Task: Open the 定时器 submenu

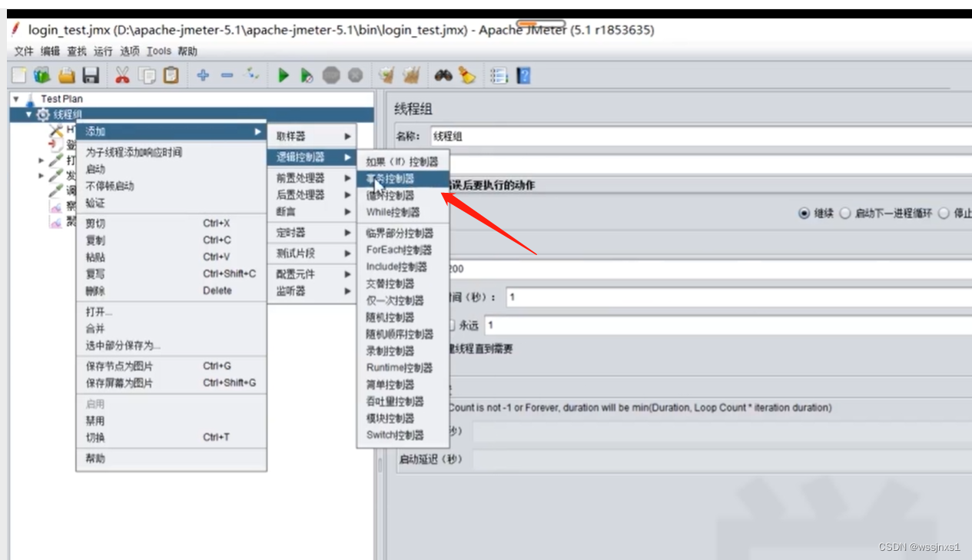Action: 312,232
